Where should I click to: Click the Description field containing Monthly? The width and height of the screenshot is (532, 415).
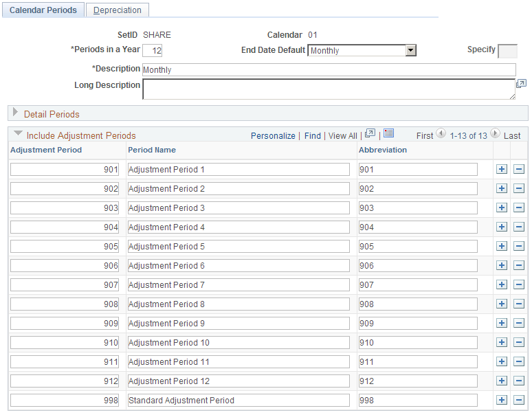pyautogui.click(x=329, y=70)
